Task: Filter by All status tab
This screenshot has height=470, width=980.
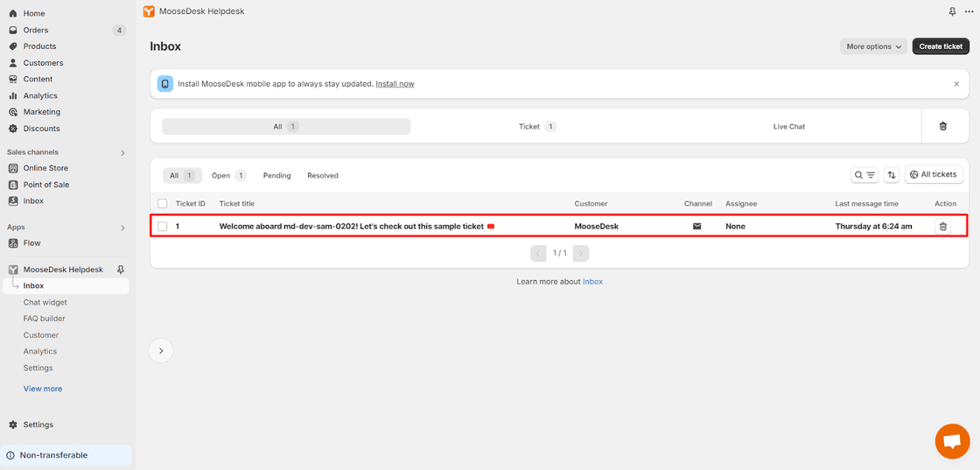Action: 183,176
